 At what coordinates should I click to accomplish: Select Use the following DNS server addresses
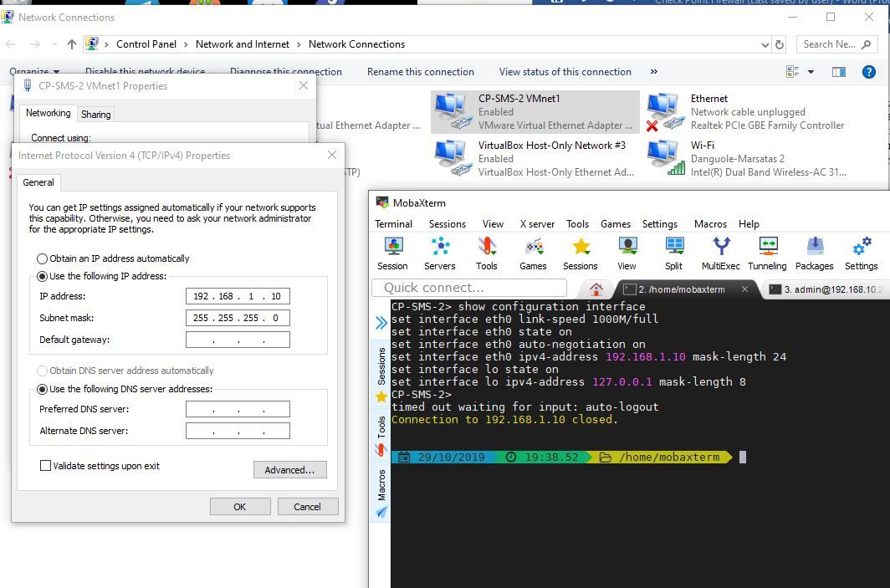coord(42,390)
